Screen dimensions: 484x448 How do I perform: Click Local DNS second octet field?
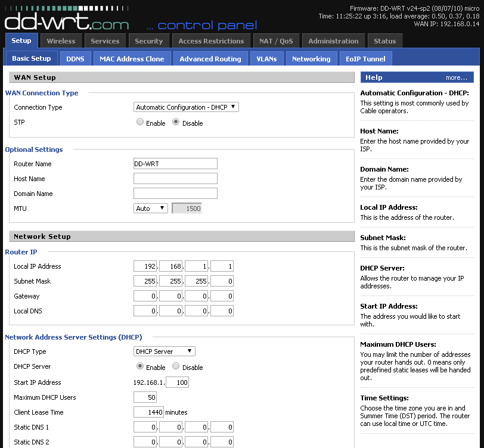[170, 311]
